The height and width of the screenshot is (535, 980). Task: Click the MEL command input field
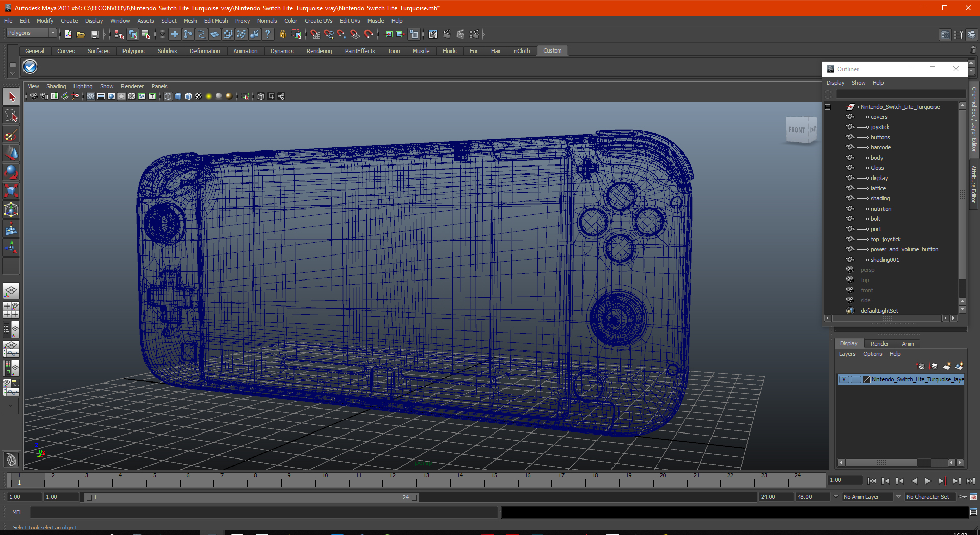[263, 512]
